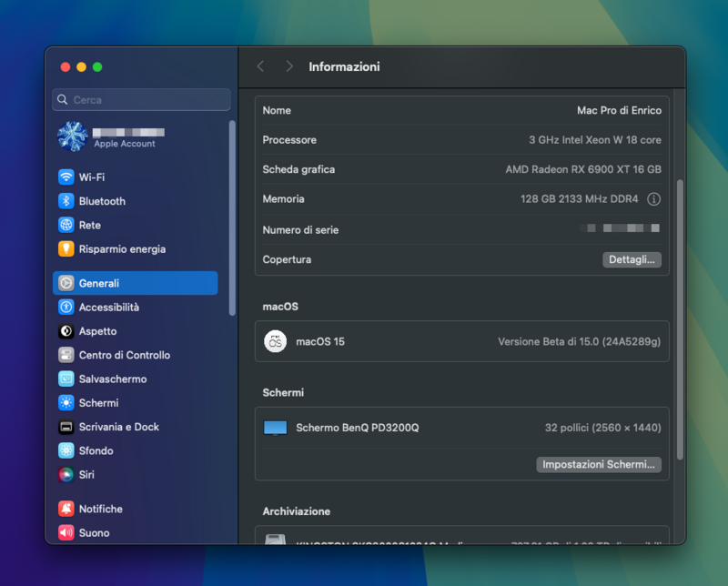Open Accessibilità icon in sidebar

click(66, 308)
